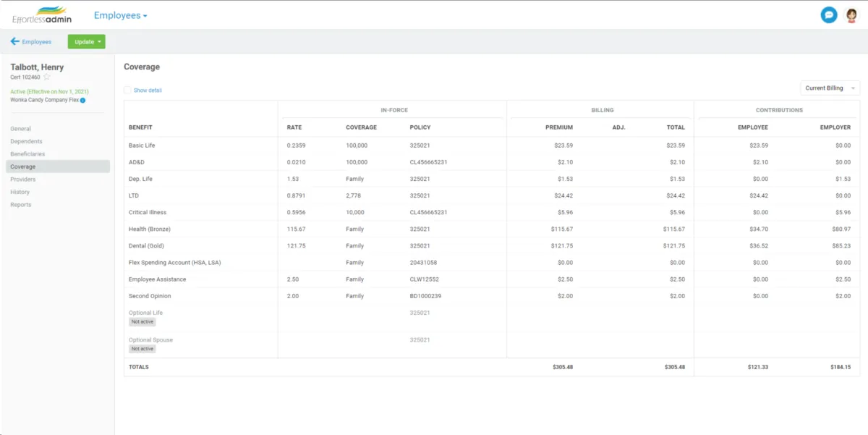Click the LTD benefit name
Viewport: 868px width, 435px height.
click(134, 195)
